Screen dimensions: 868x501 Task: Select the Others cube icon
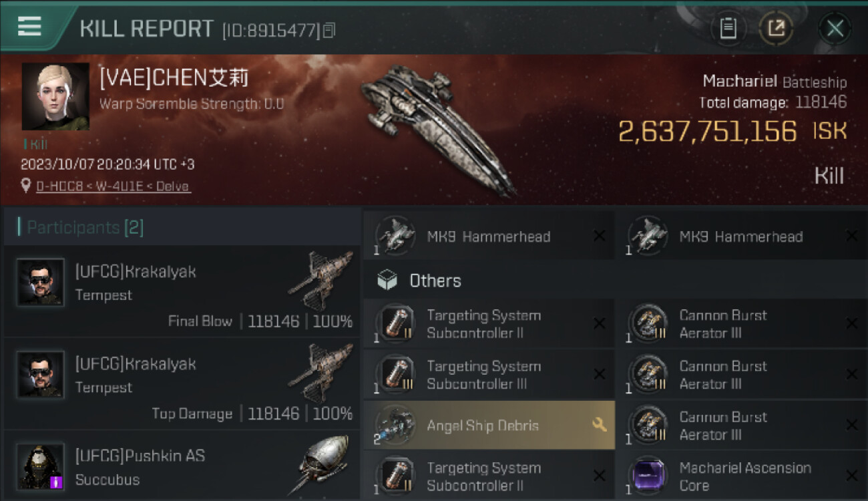pos(387,281)
